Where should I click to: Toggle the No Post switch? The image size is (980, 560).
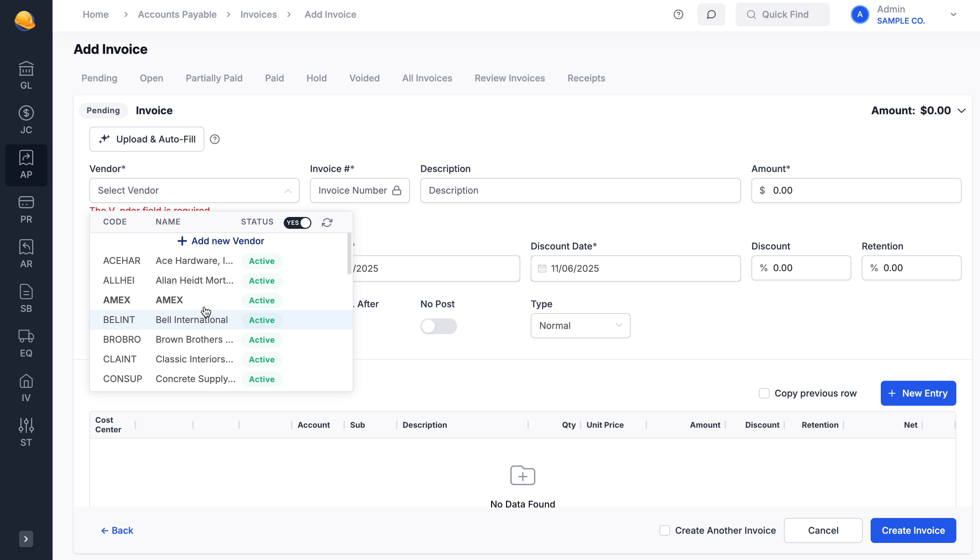[438, 326]
